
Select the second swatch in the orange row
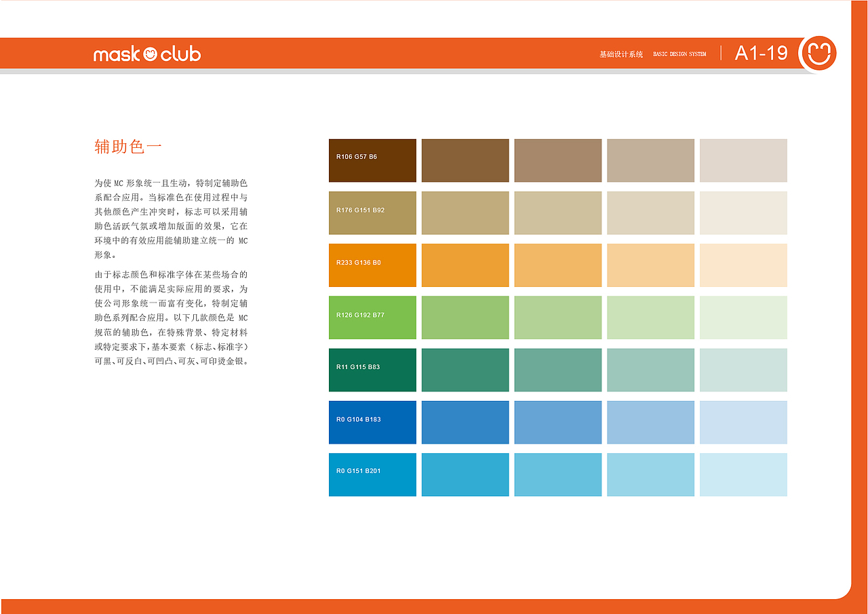[x=465, y=265]
